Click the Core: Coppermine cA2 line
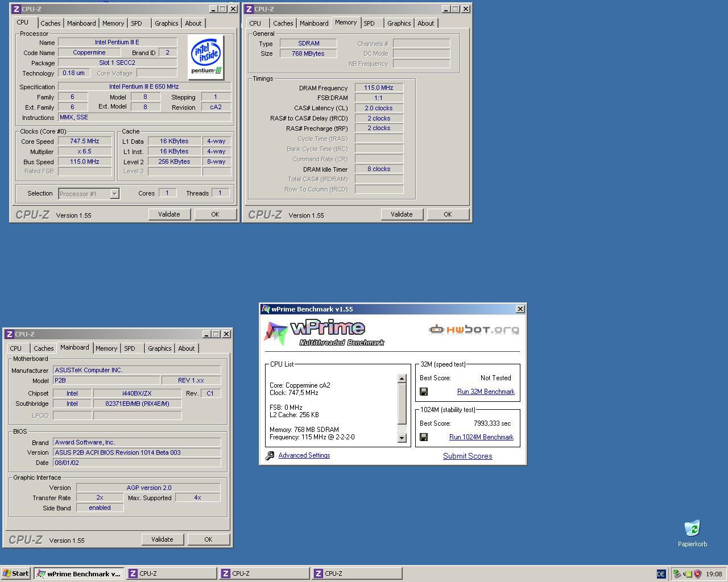Image resolution: width=728 pixels, height=582 pixels. tap(300, 385)
